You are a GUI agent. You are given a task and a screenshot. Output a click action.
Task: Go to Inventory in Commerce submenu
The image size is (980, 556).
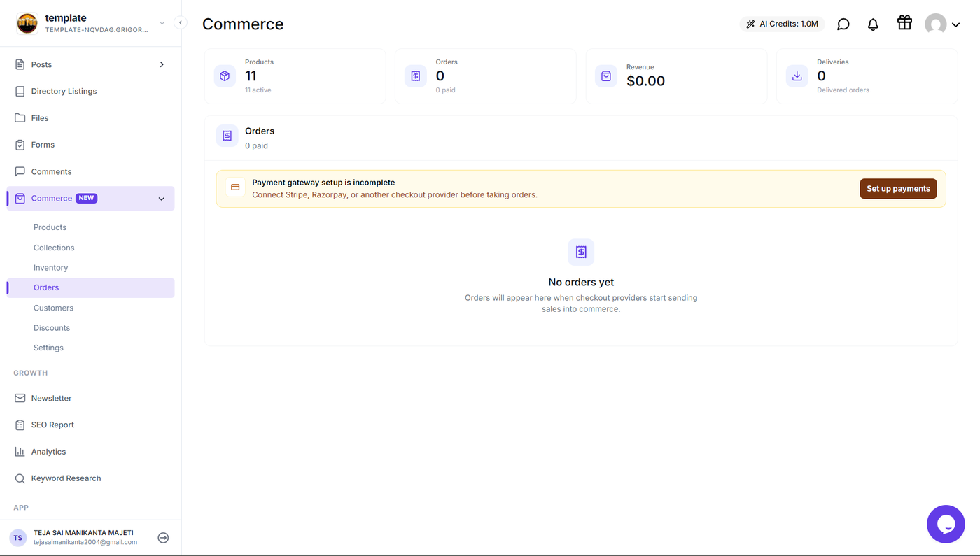tap(50, 268)
